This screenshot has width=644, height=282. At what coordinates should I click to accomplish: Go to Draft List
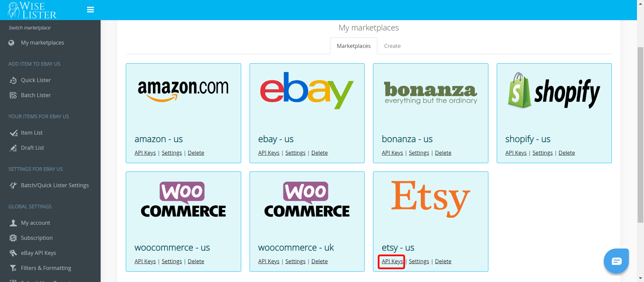click(33, 148)
